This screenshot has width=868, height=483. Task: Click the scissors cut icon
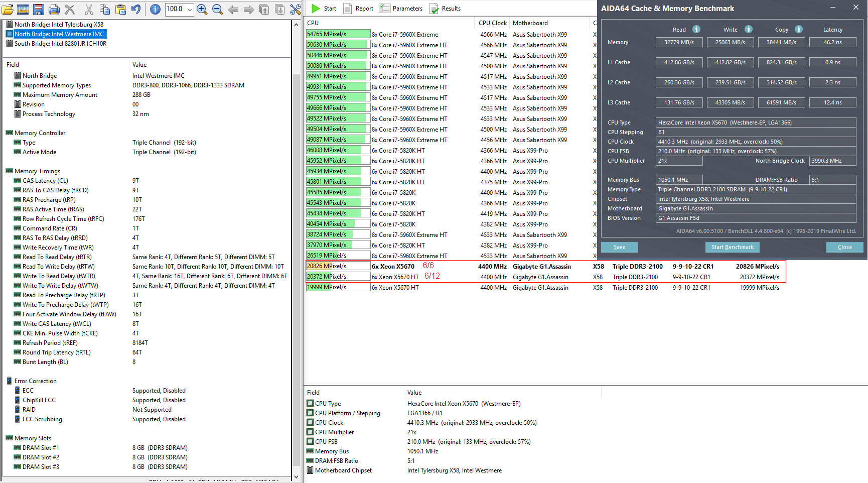pos(89,9)
